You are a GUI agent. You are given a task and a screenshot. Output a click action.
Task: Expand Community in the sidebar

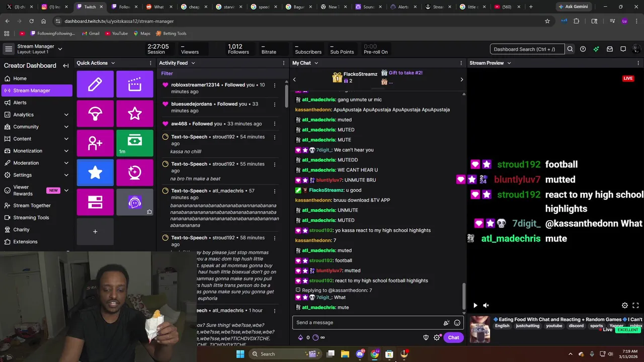[x=66, y=127]
